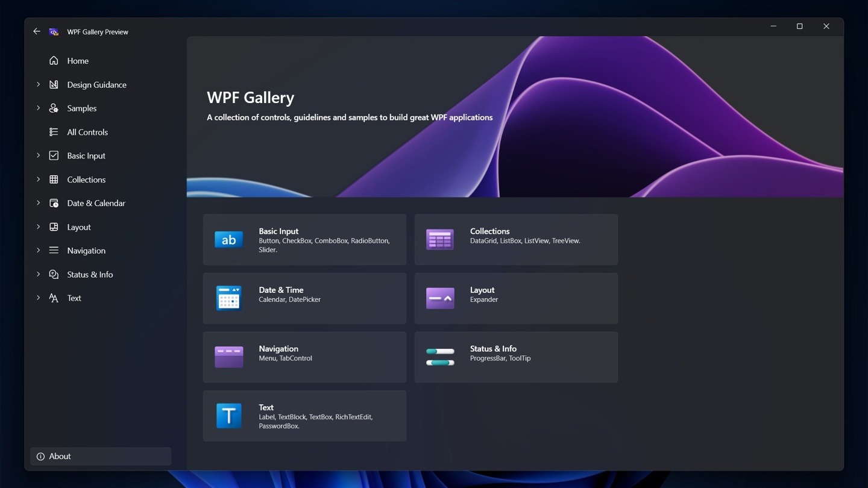
Task: Click the Navigation menu icon on its tile
Action: click(x=228, y=357)
